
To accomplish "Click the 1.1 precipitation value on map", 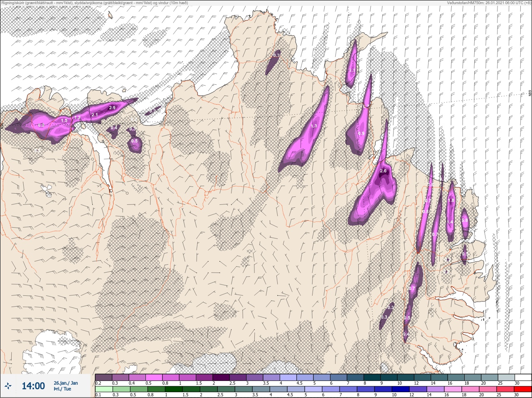I will [352, 71].
